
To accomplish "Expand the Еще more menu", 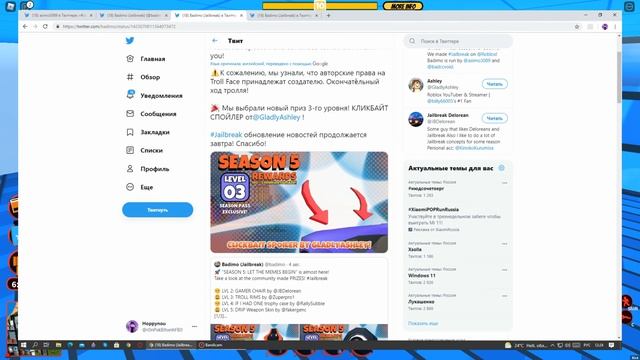I will coord(140,187).
